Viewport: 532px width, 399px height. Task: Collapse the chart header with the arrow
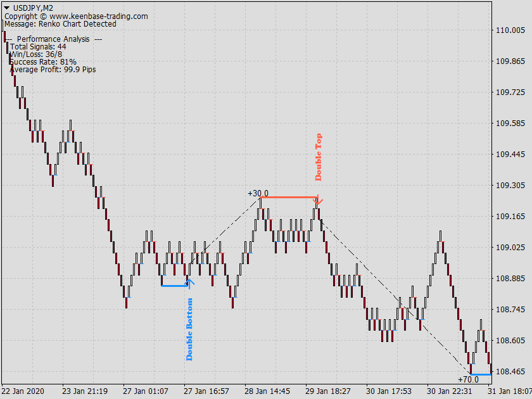(x=8, y=8)
